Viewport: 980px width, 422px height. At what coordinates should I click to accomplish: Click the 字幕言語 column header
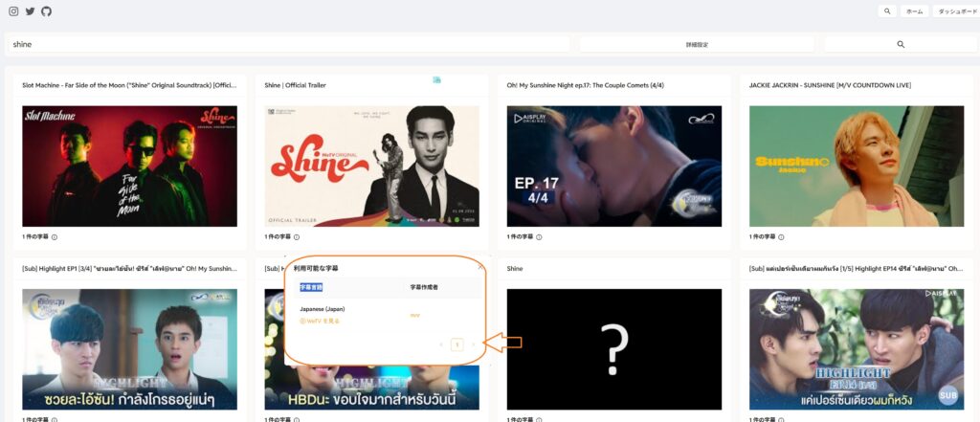coord(311,287)
